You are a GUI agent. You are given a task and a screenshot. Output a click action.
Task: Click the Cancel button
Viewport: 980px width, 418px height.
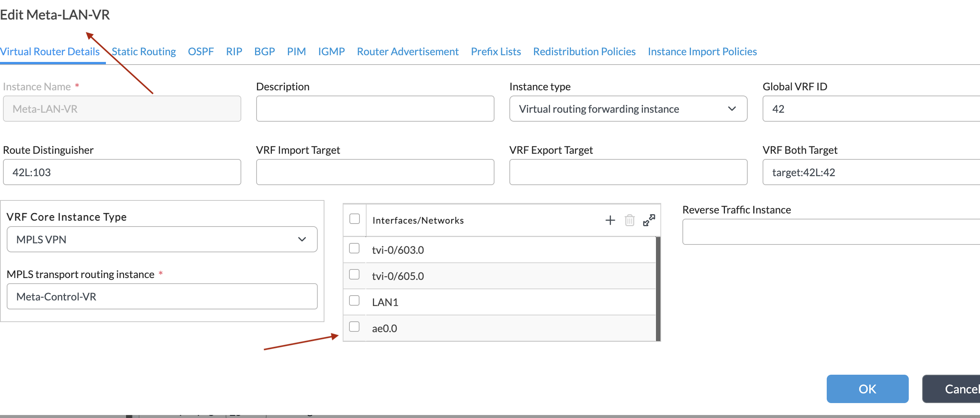(x=955, y=389)
